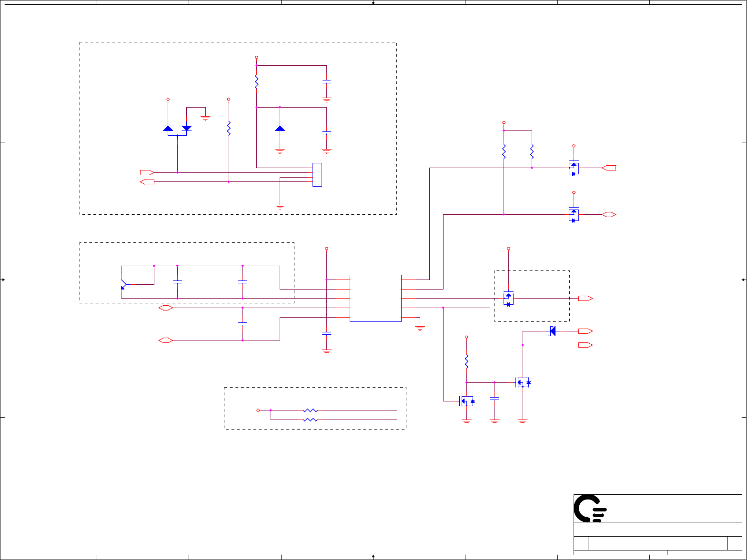Select pull-up resistor between diode pair and connector
747x560 pixels.
coord(229,129)
